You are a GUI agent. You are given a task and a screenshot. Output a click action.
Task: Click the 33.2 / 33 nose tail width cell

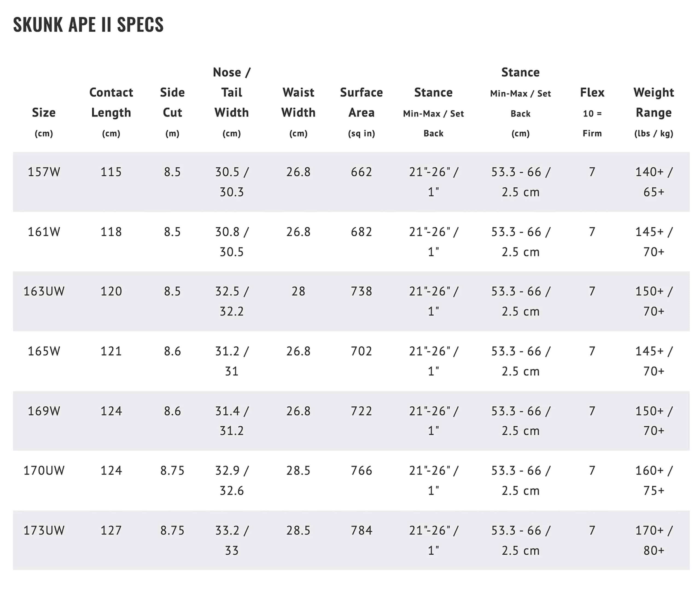pos(231,540)
